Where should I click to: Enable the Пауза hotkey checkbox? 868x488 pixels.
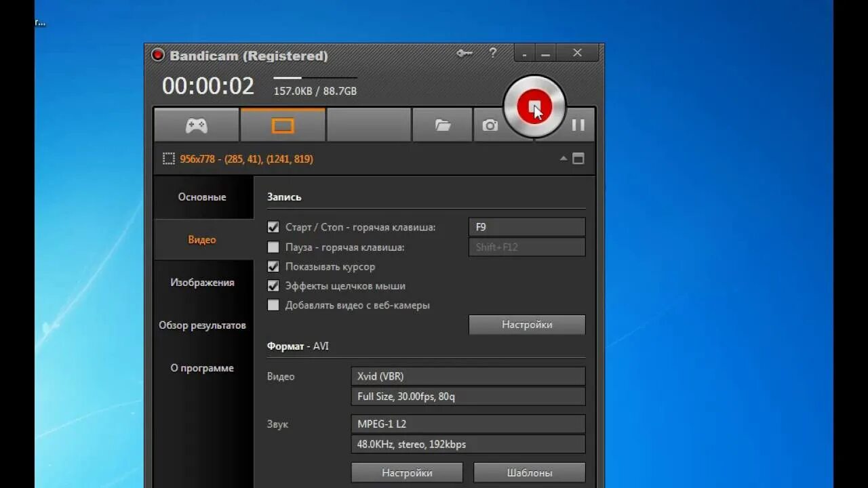pyautogui.click(x=273, y=247)
